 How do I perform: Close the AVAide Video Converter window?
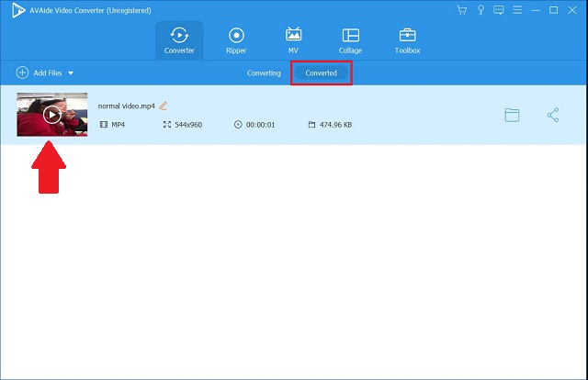[x=571, y=10]
